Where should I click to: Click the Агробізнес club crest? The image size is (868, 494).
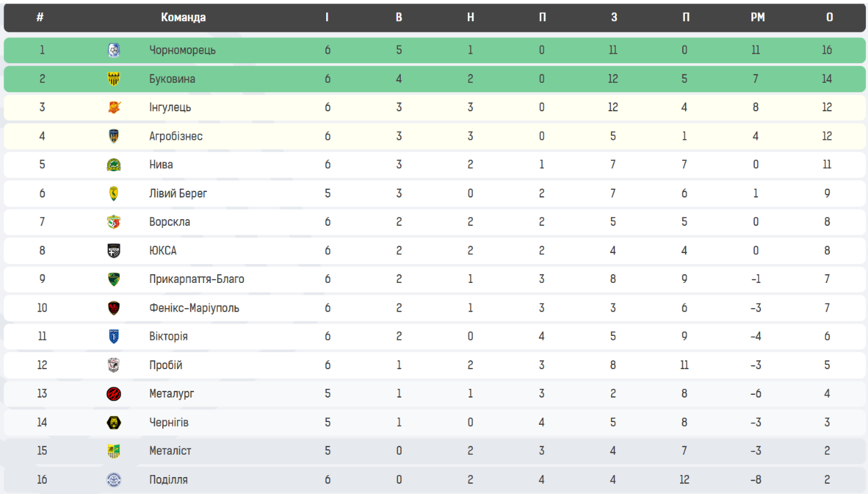coord(114,136)
